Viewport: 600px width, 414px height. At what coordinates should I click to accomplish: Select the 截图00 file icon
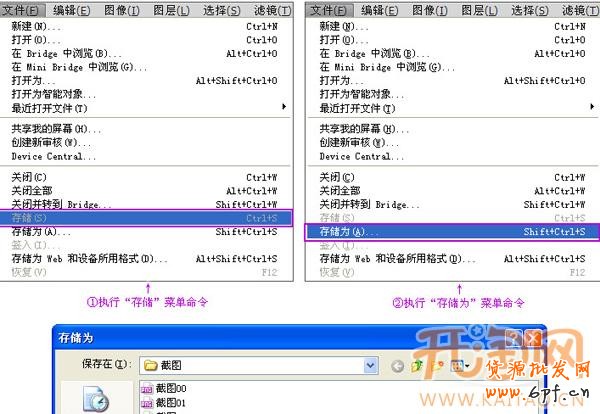(145, 388)
